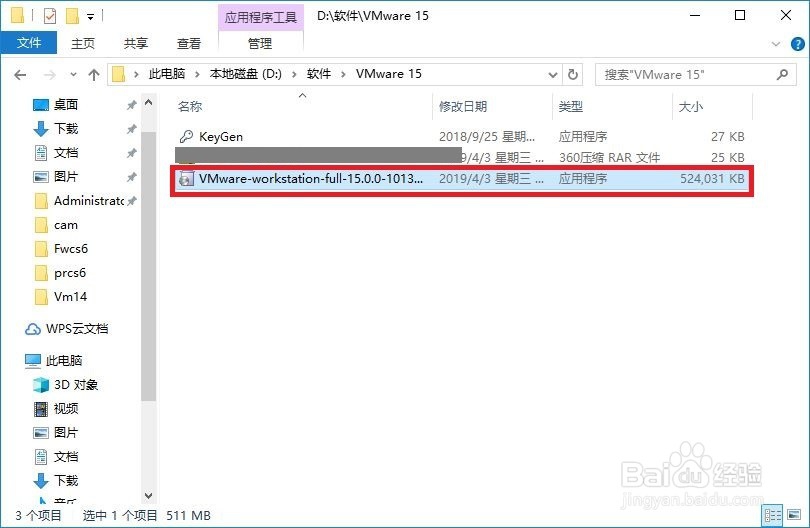Open the cam folder in sidebar
This screenshot has width=810, height=528.
coord(66,225)
